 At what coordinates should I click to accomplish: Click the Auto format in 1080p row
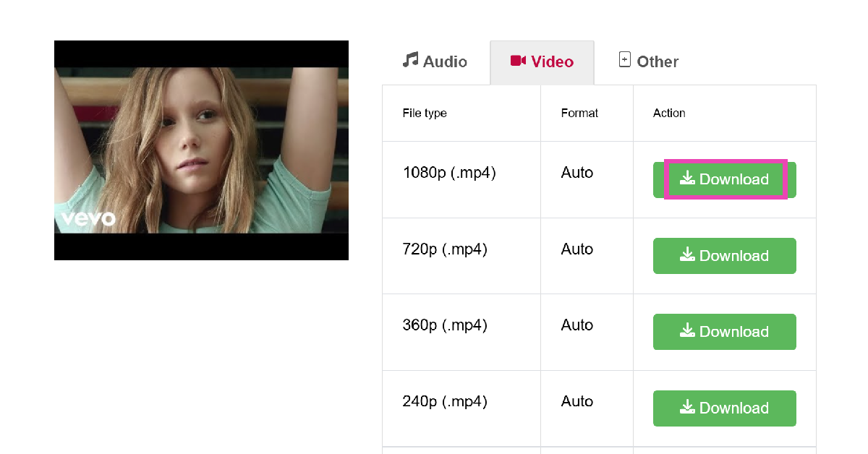[x=576, y=173]
